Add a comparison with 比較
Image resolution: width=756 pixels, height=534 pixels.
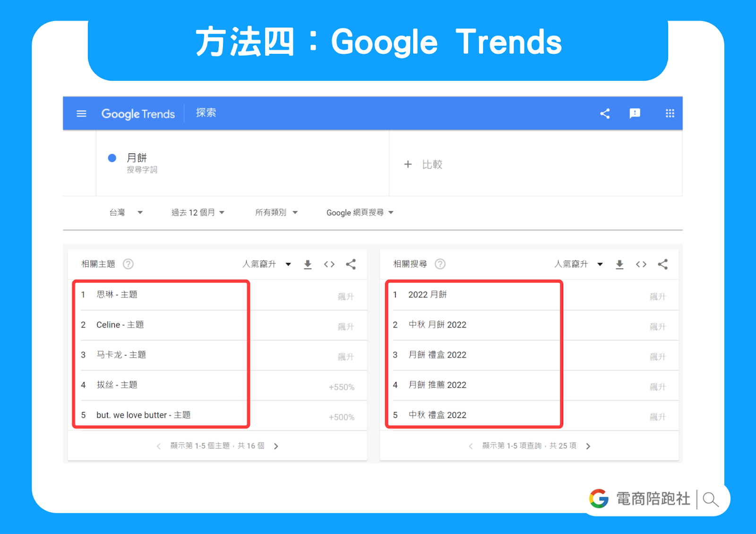[x=423, y=164]
